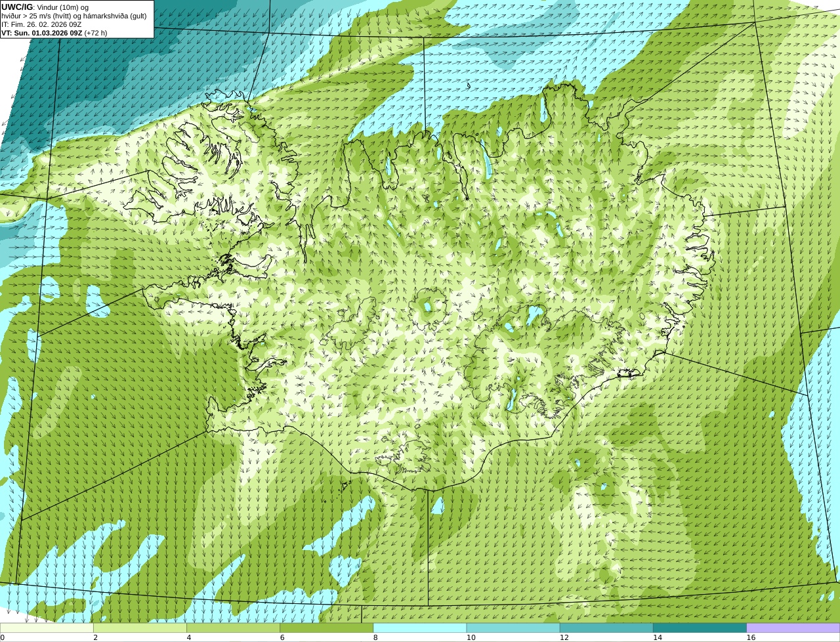Viewport: 840px width, 642px height.
Task: Click the legend value "14"
Action: click(x=658, y=637)
